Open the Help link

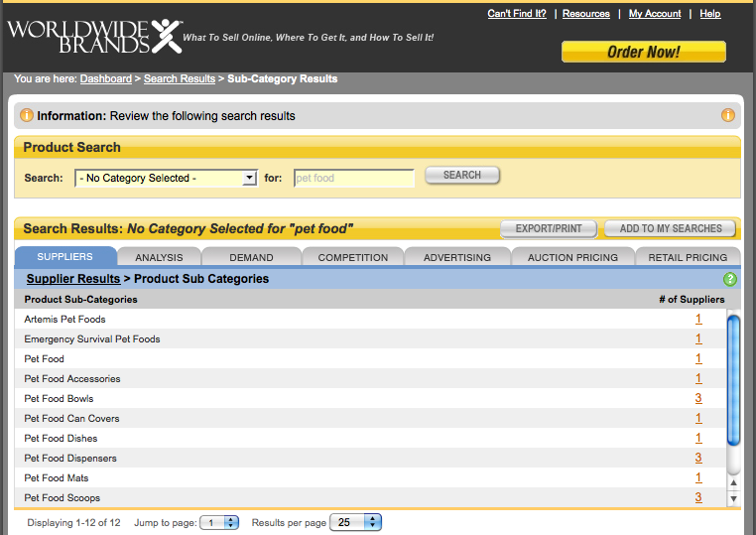710,14
